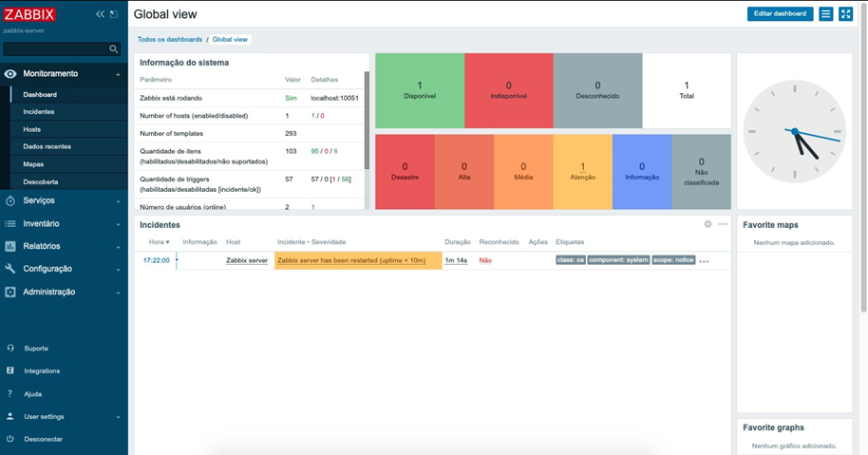Click the scope: notice tag

[x=673, y=260]
